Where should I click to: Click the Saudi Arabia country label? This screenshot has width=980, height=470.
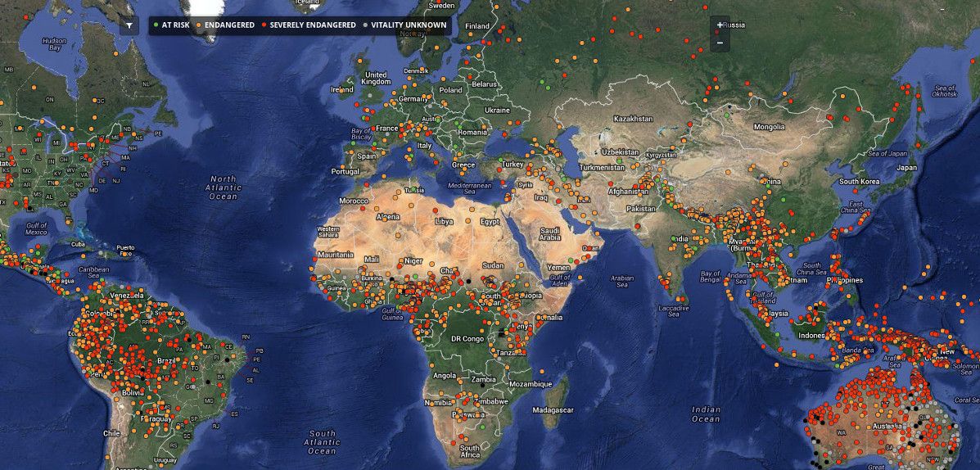[549, 233]
